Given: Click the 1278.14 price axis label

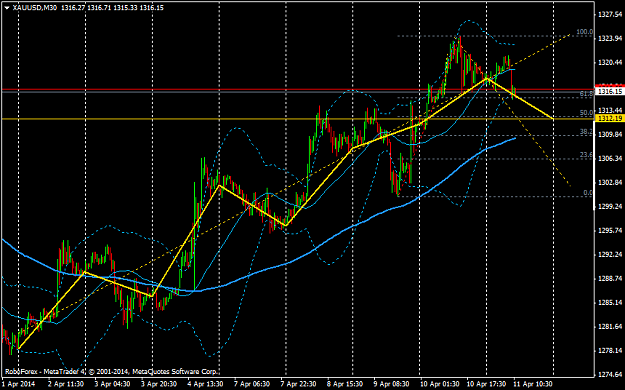Looking at the screenshot, I should pyautogui.click(x=610, y=351).
